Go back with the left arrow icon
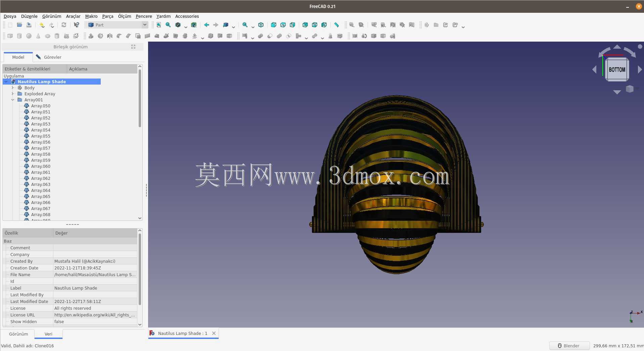Viewport: 644px width, 351px height. [206, 25]
